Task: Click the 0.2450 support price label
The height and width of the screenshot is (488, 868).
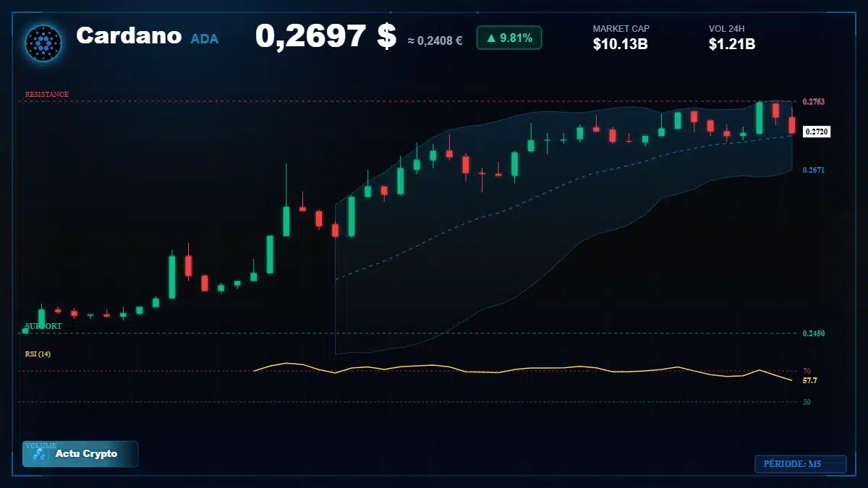Action: click(814, 333)
